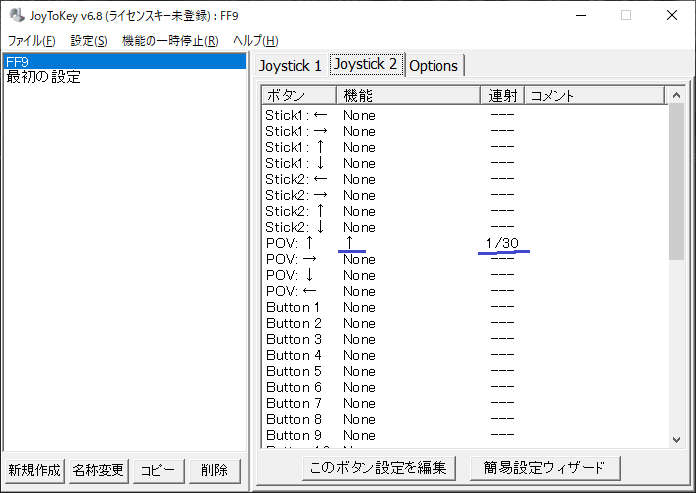The height and width of the screenshot is (493, 696).
Task: Open the ヘルプ(H) menu
Action: click(x=256, y=41)
